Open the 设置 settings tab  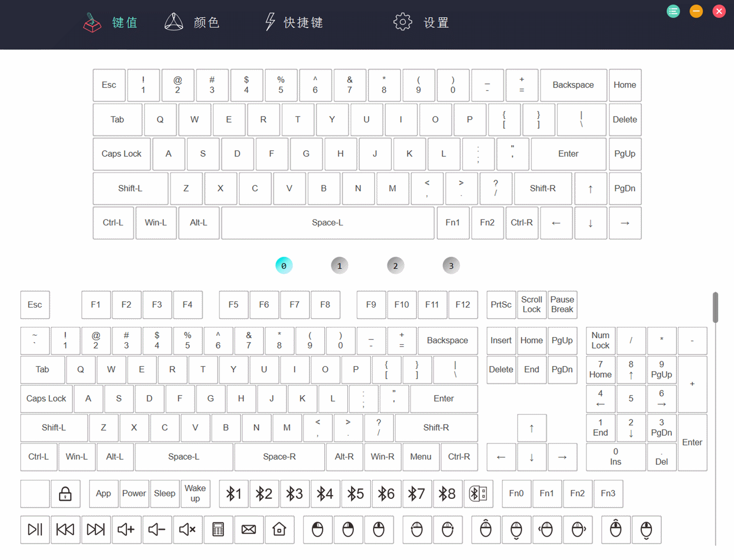pos(421,22)
